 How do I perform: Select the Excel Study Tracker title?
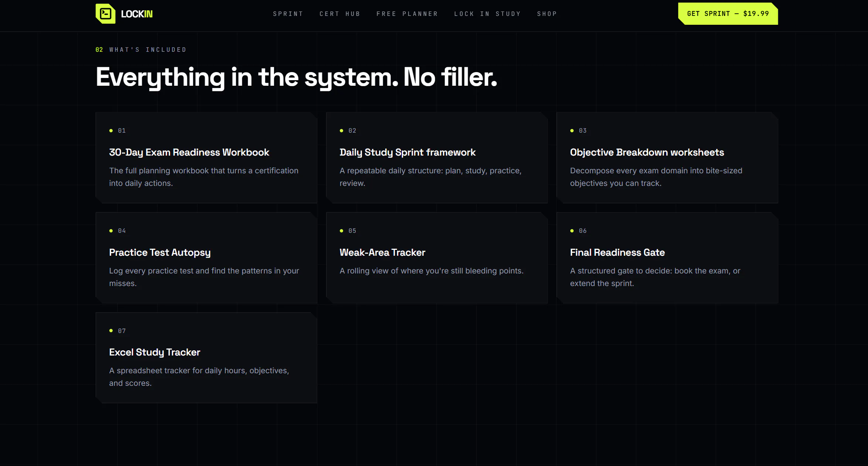pyautogui.click(x=154, y=352)
